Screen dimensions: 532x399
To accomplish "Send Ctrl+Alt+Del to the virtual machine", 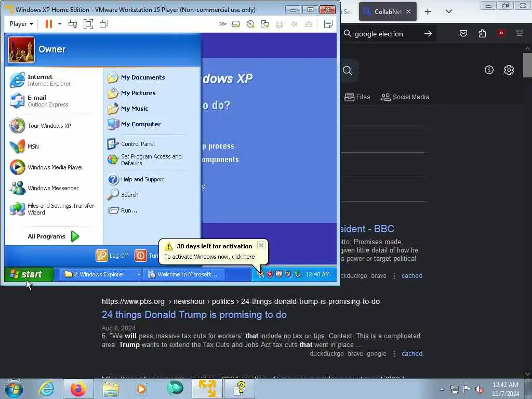I will click(73, 24).
